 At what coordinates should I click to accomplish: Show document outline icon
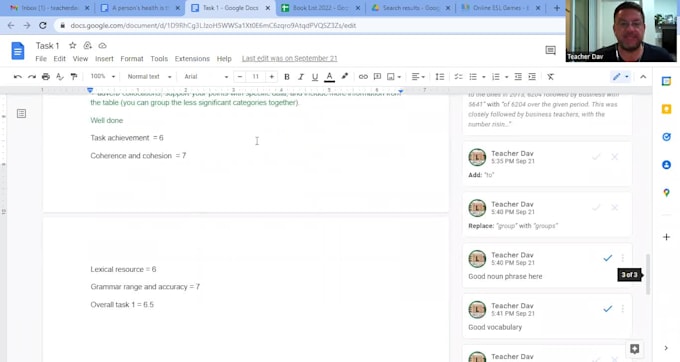pos(21,114)
